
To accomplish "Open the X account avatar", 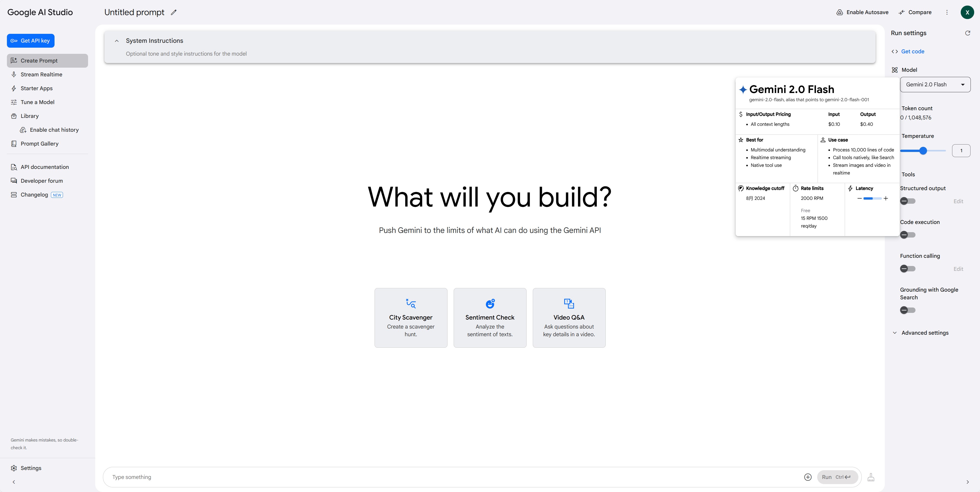I will point(967,12).
